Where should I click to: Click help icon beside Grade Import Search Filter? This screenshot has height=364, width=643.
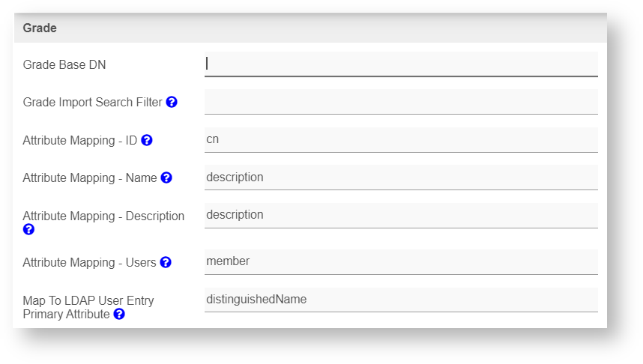(172, 102)
